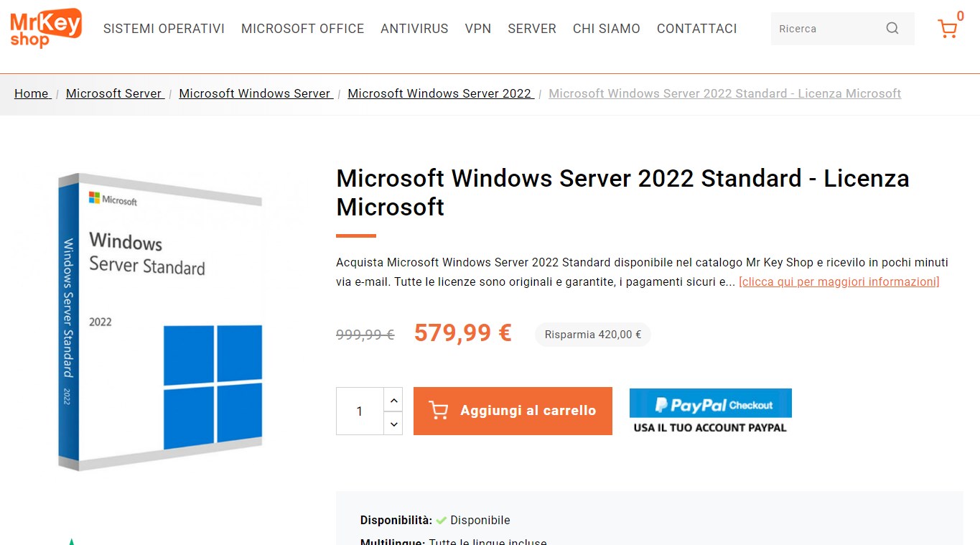The height and width of the screenshot is (545, 980).
Task: Return Home via breadcrumb link
Action: pos(32,93)
